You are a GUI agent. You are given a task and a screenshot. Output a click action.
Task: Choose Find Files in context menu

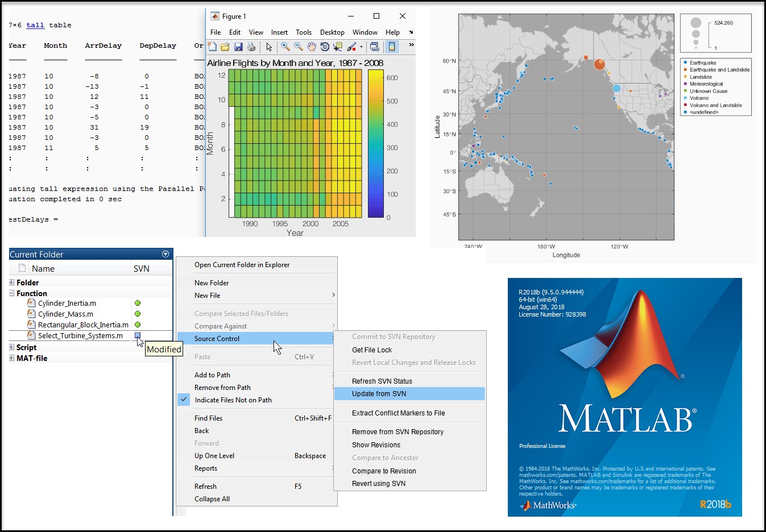pos(256,418)
